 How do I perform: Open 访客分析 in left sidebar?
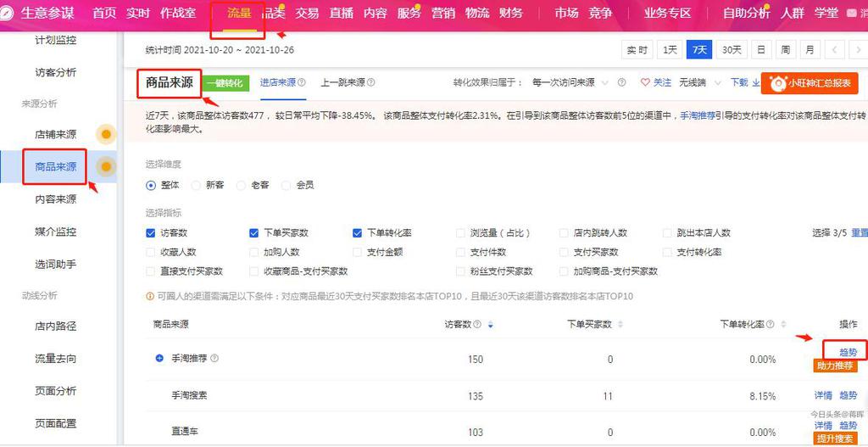pos(56,73)
